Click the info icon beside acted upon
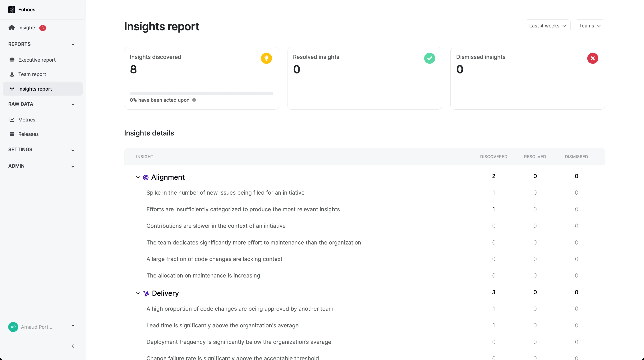This screenshot has width=644, height=360. [x=194, y=100]
